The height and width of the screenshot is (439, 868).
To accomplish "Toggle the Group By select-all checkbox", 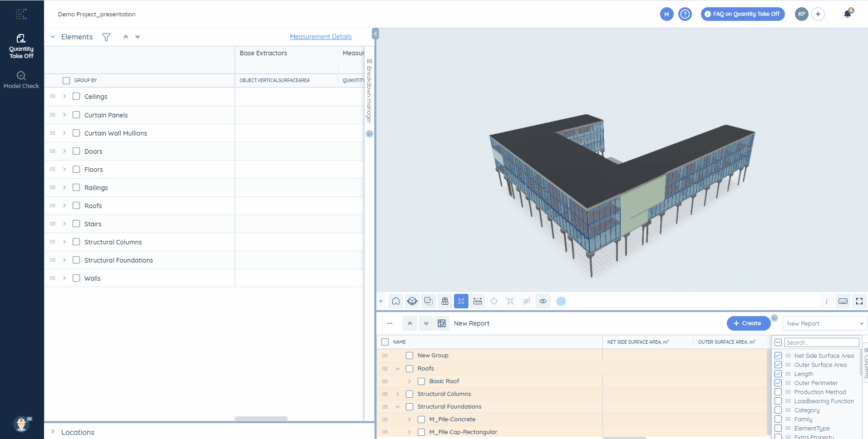I will coord(66,80).
